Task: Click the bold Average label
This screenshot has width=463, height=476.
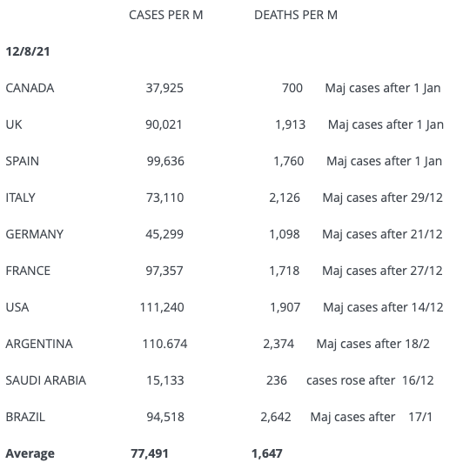Action: [30, 453]
